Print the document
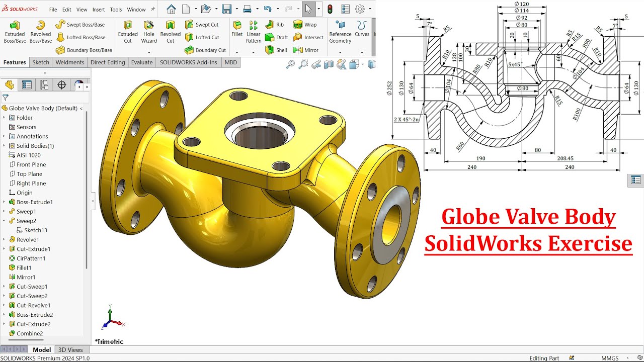The width and height of the screenshot is (644, 362). 247,9
